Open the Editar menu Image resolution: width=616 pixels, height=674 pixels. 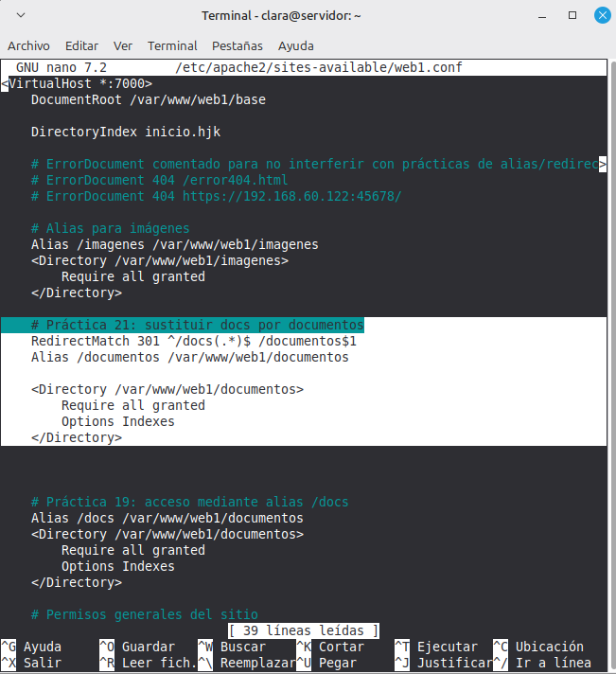[x=81, y=45]
